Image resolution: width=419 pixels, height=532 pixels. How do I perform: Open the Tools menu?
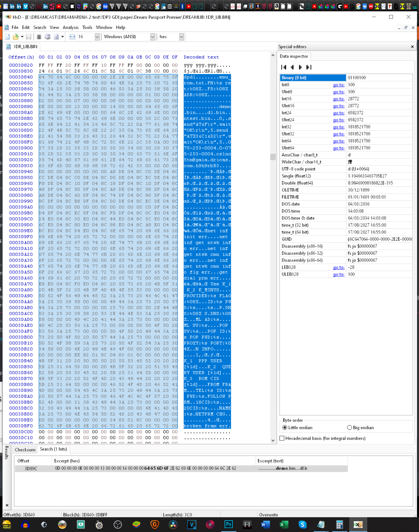point(87,27)
